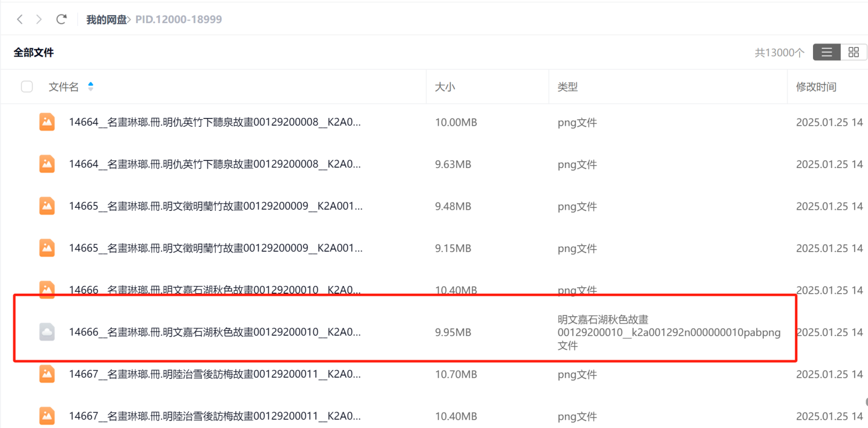Viewport: 868px width, 428px height.
Task: Sort by the 类型 column header
Action: click(568, 87)
